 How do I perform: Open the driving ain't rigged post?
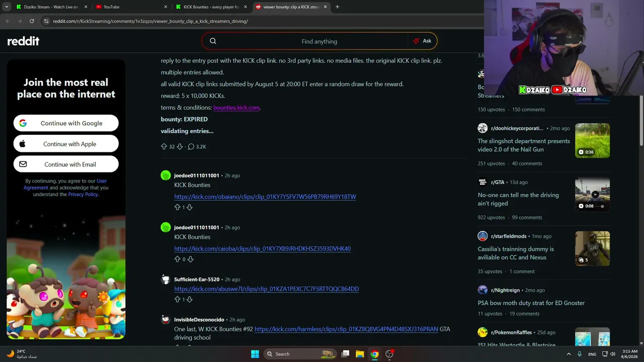(518, 199)
